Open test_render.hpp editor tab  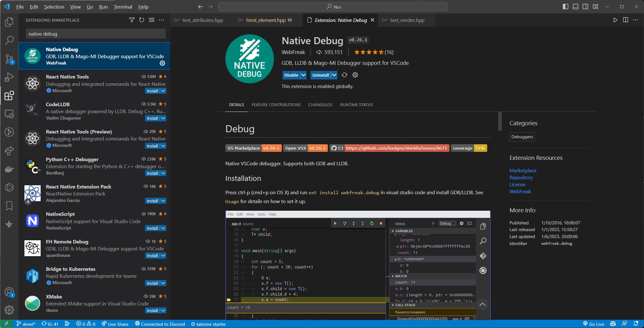[x=407, y=20]
